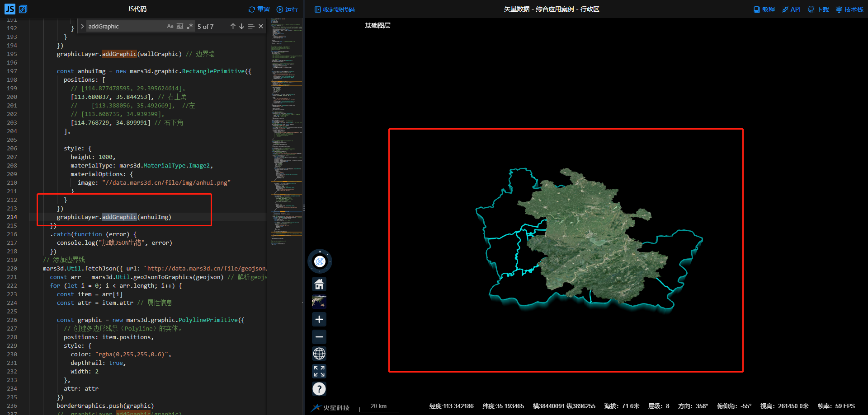Viewport: 868px width, 415px height.
Task: Go to previous search match
Action: tap(233, 26)
